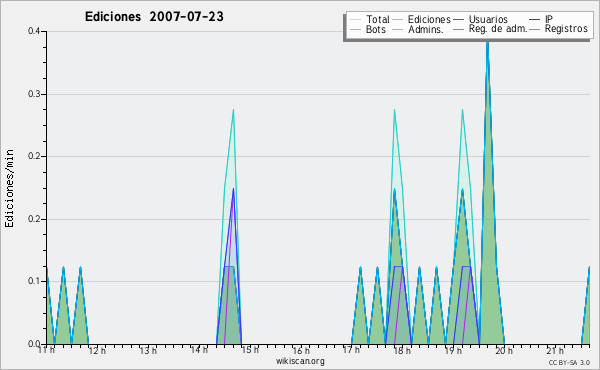Image resolution: width=600 pixels, height=370 pixels.
Task: Click the 21 h label on time axis
Action: 554,350
